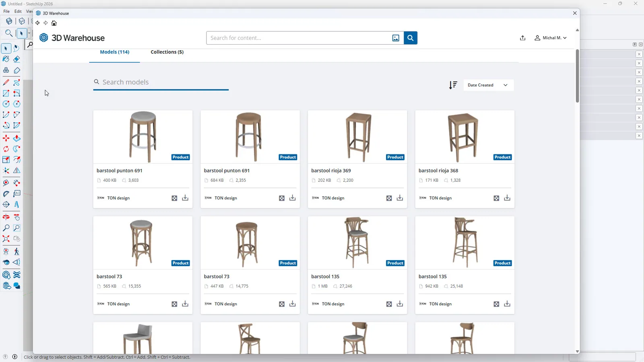Open the File menu
644x362 pixels.
(6, 11)
